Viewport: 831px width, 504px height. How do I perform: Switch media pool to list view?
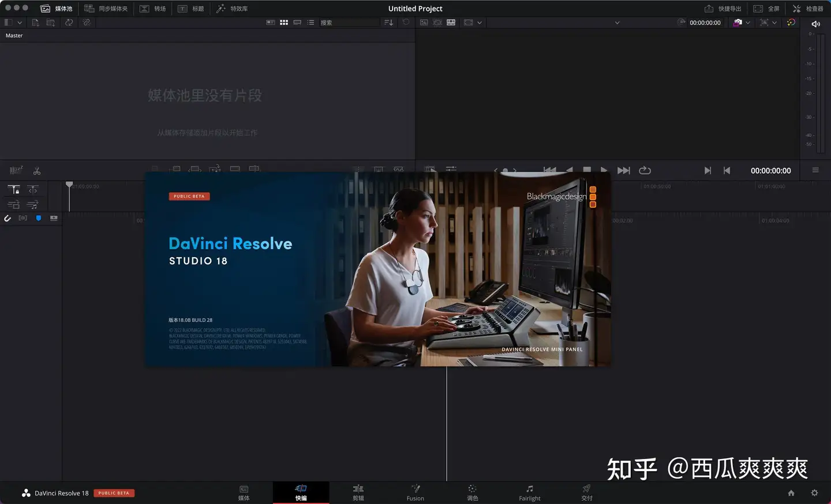pyautogui.click(x=310, y=22)
